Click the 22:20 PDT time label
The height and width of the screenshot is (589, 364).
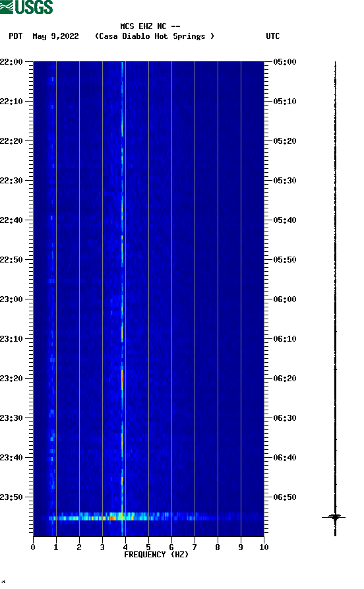11,141
